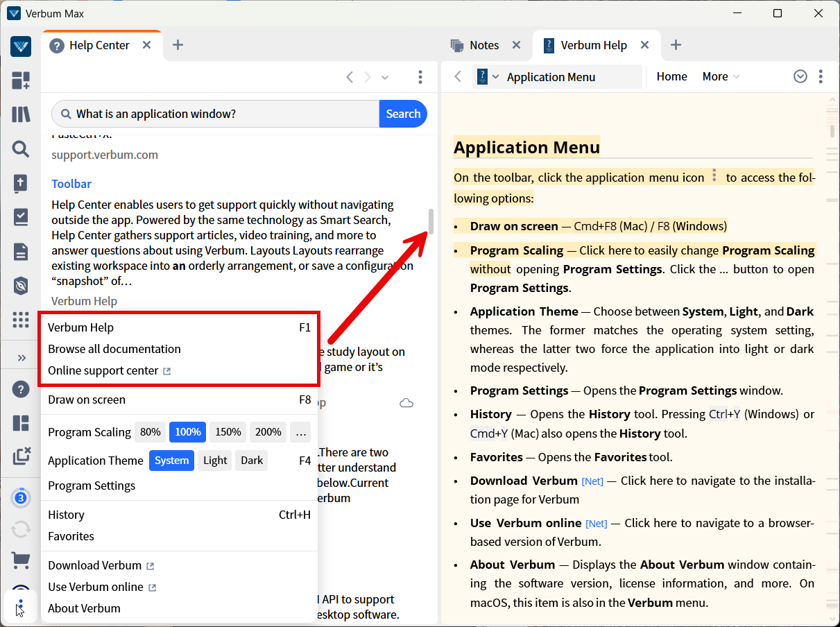The image size is (840, 627).
Task: Select Verbum Help menu item
Action: coord(179,327)
